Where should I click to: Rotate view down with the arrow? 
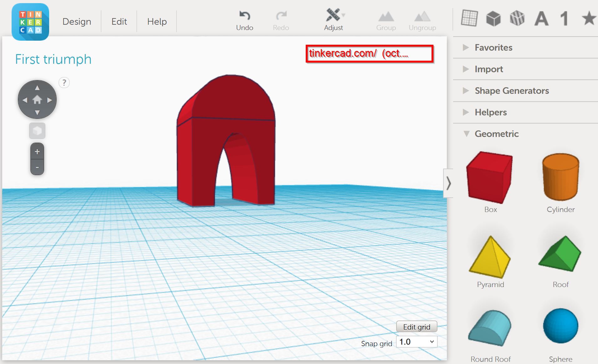click(37, 112)
